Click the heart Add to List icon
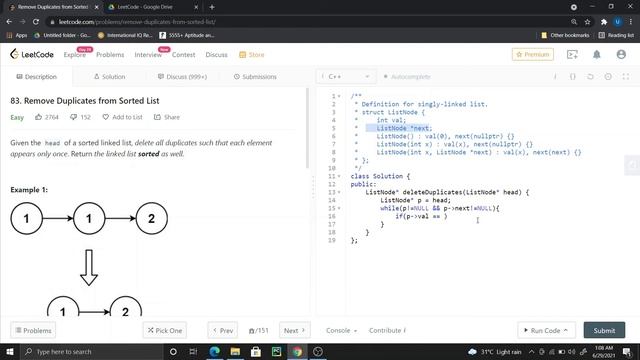This screenshot has width=640, height=360. click(x=105, y=117)
